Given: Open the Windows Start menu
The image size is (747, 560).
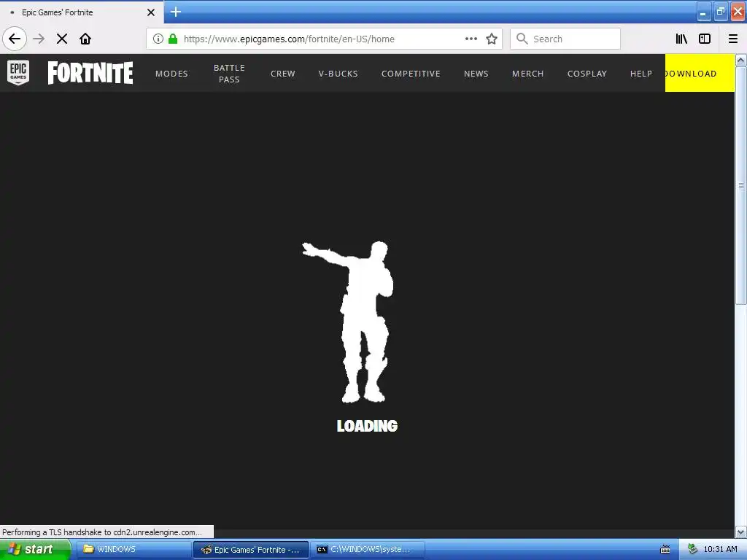Looking at the screenshot, I should click(35, 549).
